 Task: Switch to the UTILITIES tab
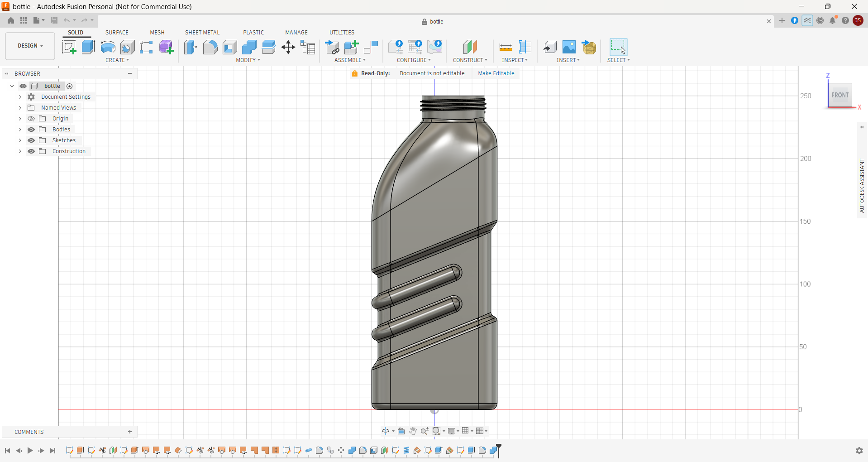tap(342, 33)
